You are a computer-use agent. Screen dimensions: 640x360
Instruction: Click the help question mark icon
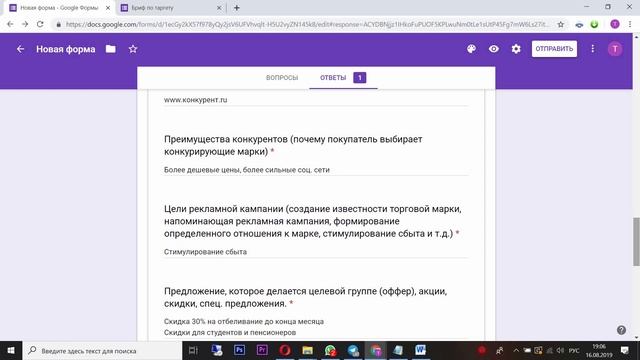click(621, 330)
